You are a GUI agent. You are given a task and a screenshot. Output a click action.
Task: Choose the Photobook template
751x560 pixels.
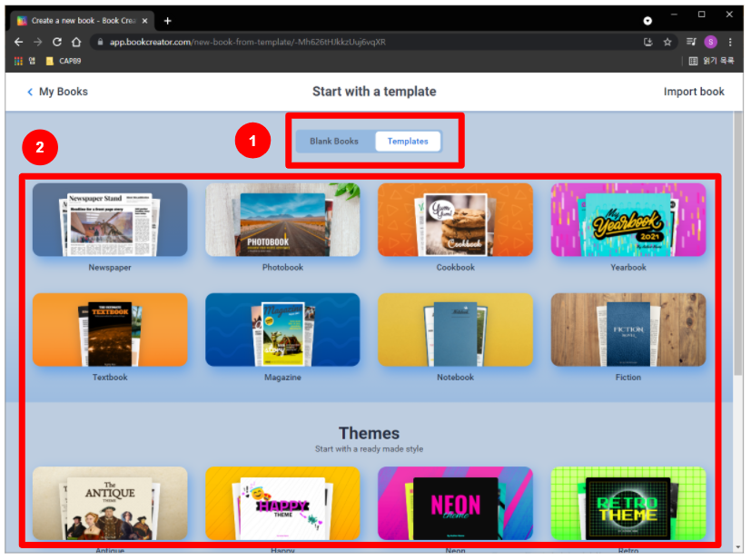(x=282, y=220)
